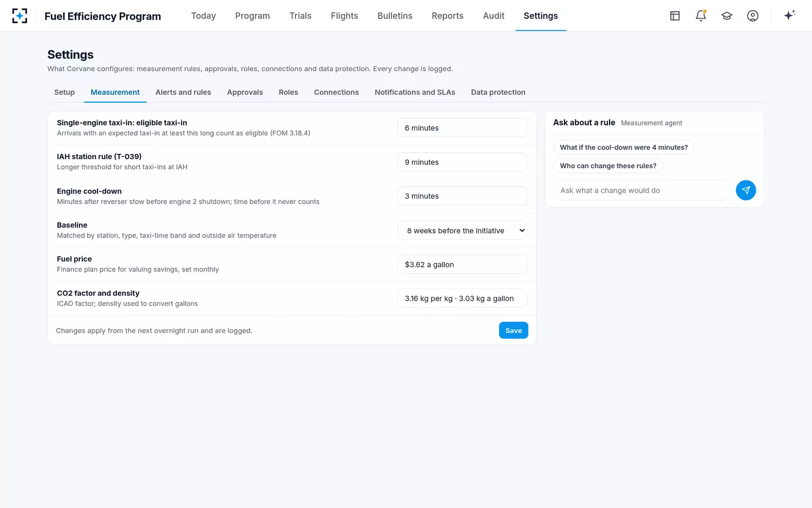Image resolution: width=812 pixels, height=508 pixels.
Task: Click the 'Measurement agent' label
Action: pos(651,123)
